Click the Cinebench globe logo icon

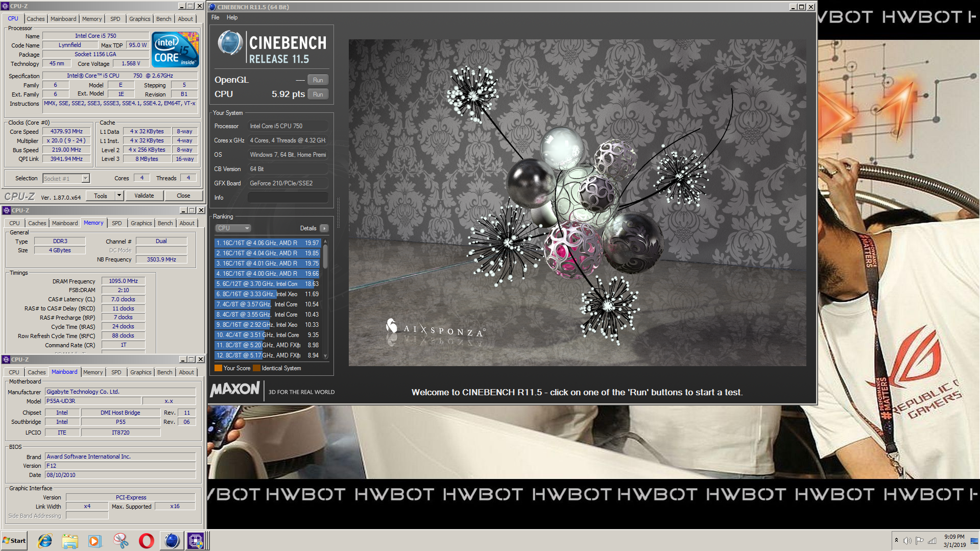tap(230, 43)
